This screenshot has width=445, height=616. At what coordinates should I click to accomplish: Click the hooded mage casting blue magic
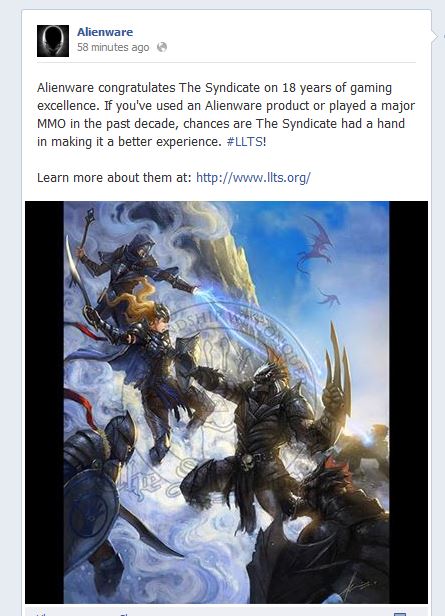(x=134, y=269)
